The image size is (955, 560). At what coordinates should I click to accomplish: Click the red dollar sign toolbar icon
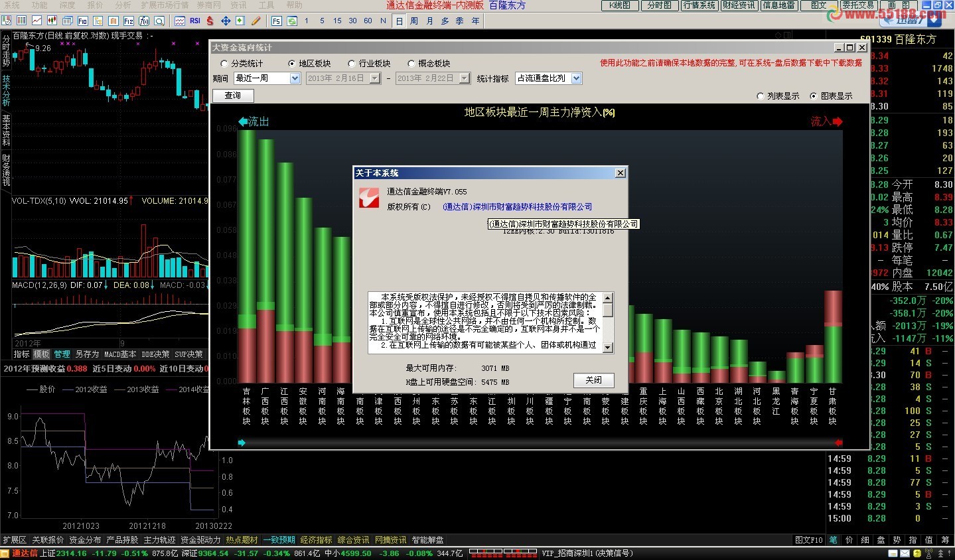[x=210, y=21]
